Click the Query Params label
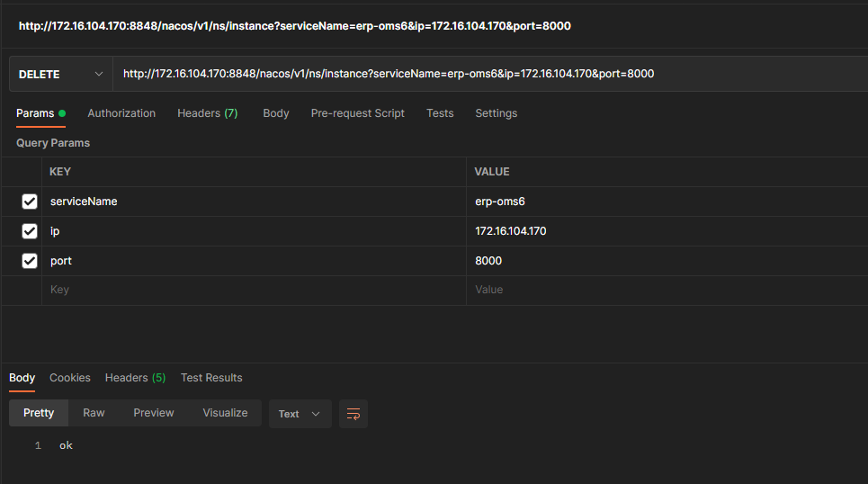This screenshot has width=868, height=484. tap(52, 143)
